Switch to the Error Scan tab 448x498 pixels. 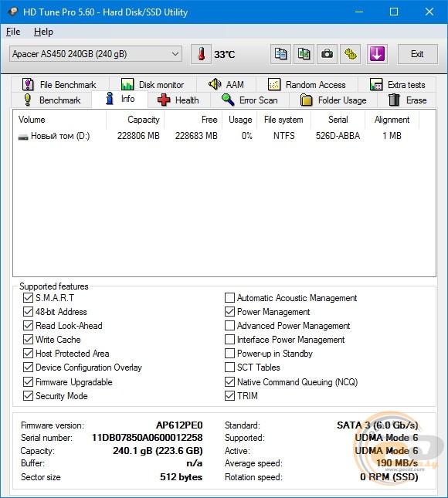pos(249,100)
